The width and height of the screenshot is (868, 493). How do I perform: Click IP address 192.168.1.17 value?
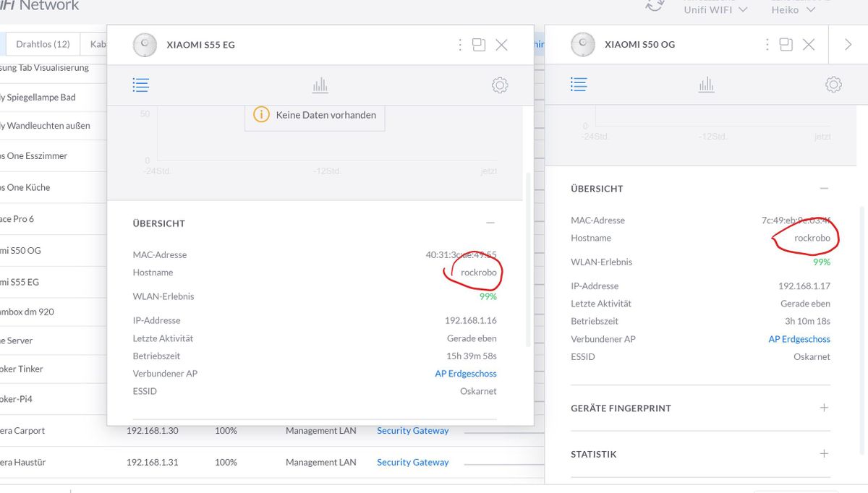pos(804,286)
